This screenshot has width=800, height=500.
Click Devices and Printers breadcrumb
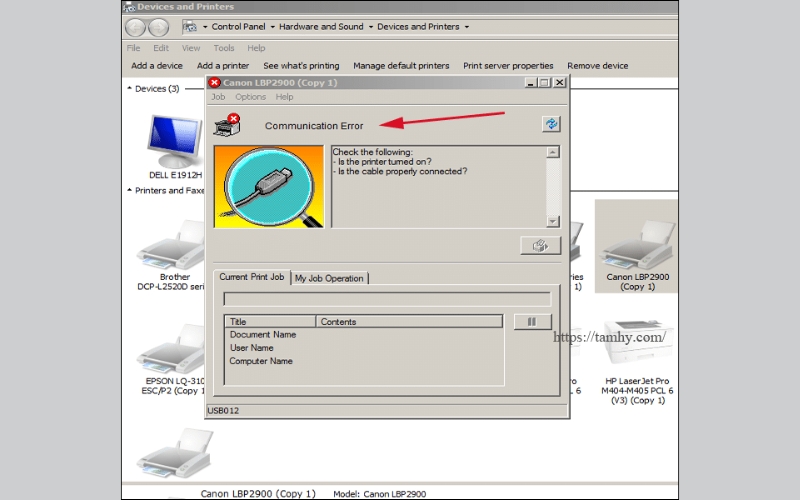coord(418,27)
